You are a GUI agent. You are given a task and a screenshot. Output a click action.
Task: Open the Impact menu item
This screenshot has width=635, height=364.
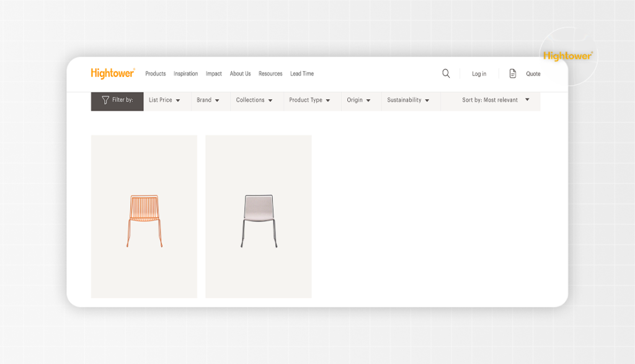click(x=213, y=74)
